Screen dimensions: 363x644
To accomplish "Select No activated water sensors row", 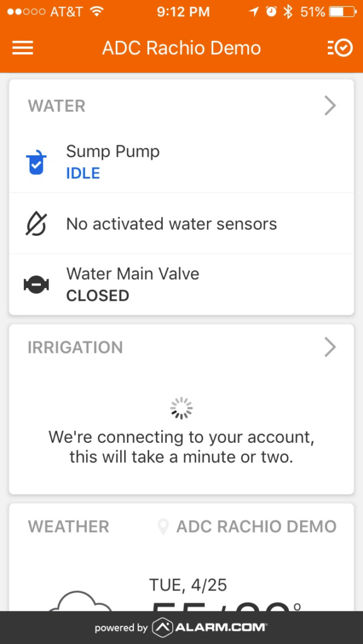I will click(181, 223).
